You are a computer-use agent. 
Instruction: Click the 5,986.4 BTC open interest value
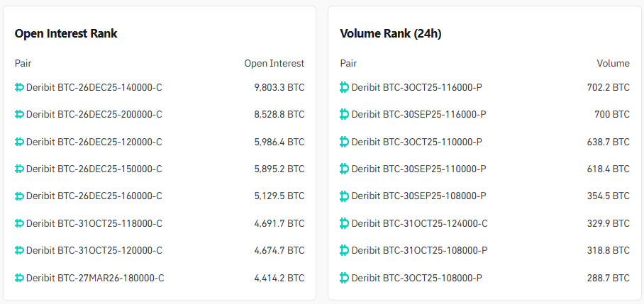279,142
